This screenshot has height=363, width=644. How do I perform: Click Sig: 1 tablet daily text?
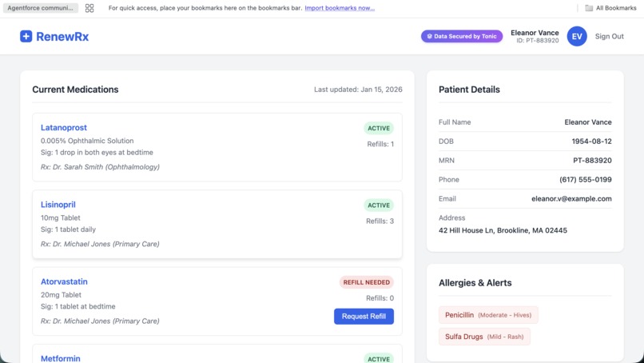coord(68,229)
